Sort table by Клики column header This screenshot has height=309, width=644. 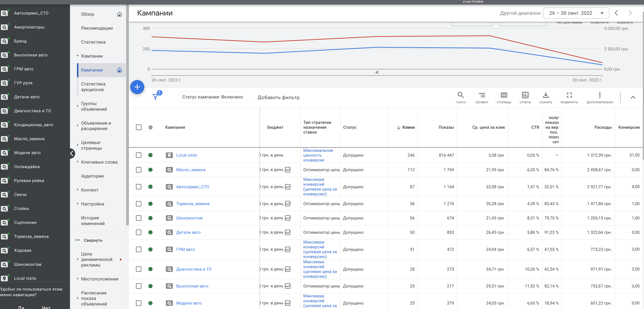[408, 127]
